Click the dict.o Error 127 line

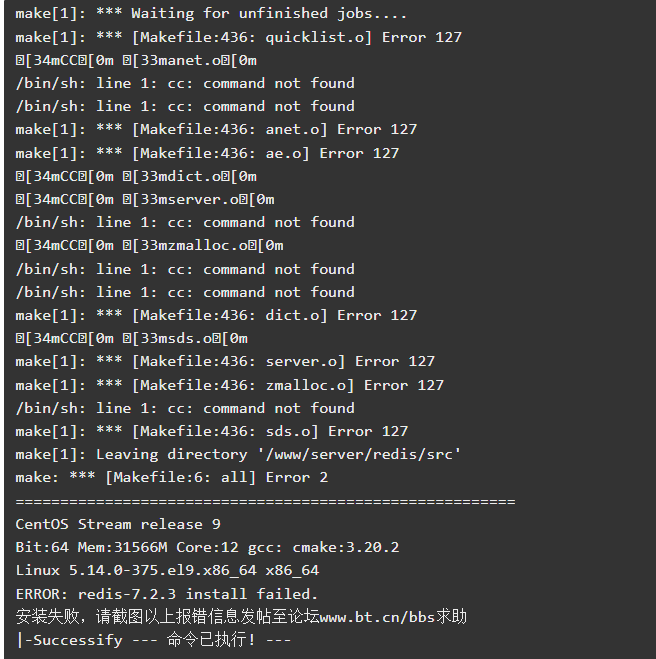coord(216,316)
